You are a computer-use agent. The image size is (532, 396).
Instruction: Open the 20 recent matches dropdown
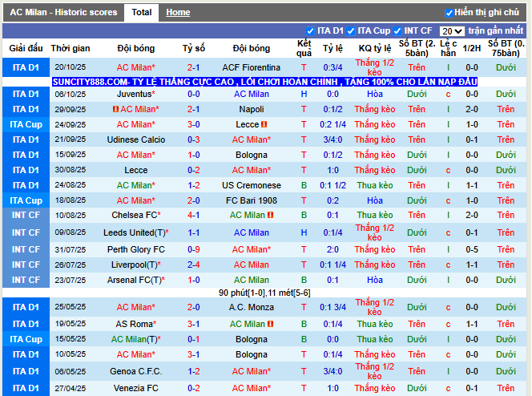pos(451,31)
